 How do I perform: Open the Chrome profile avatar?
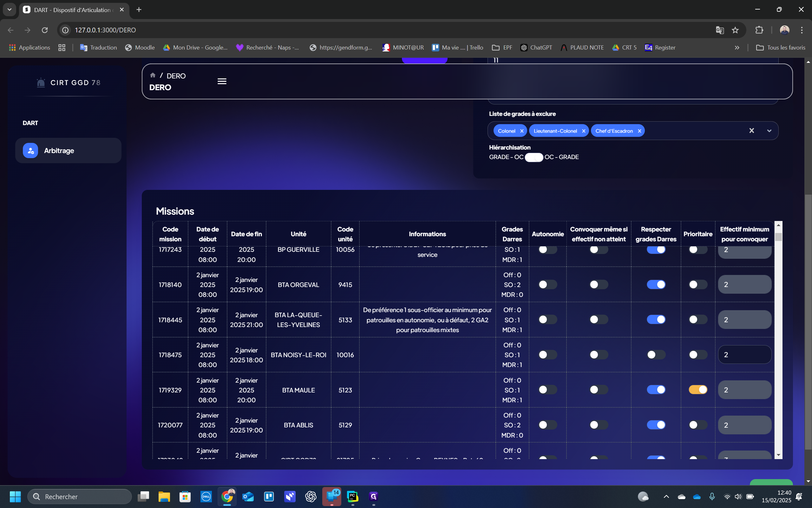pos(784,30)
